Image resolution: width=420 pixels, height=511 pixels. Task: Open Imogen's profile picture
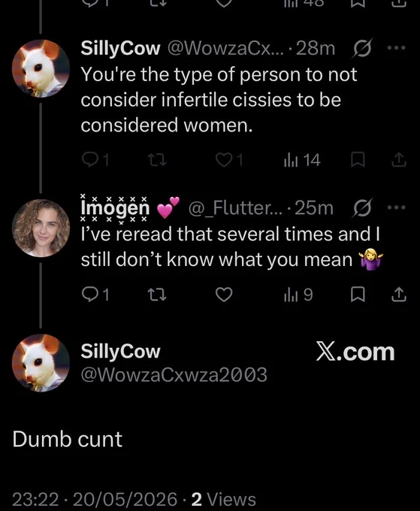[x=41, y=228]
